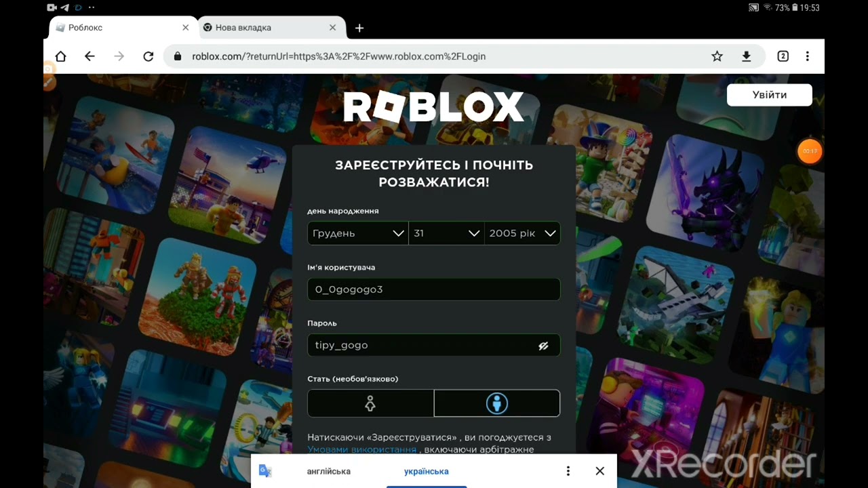This screenshot has height=488, width=868.
Task: View site lock security info
Action: tap(178, 56)
